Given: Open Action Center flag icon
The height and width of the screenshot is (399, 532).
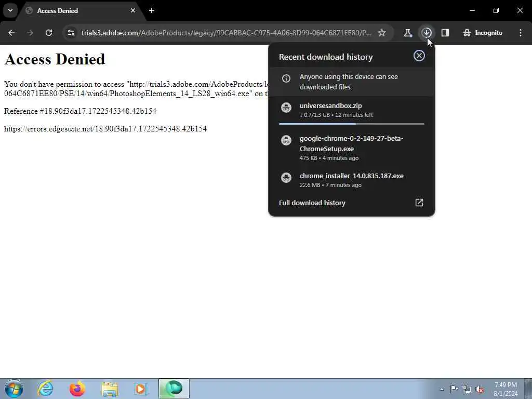Looking at the screenshot, I should point(454,389).
